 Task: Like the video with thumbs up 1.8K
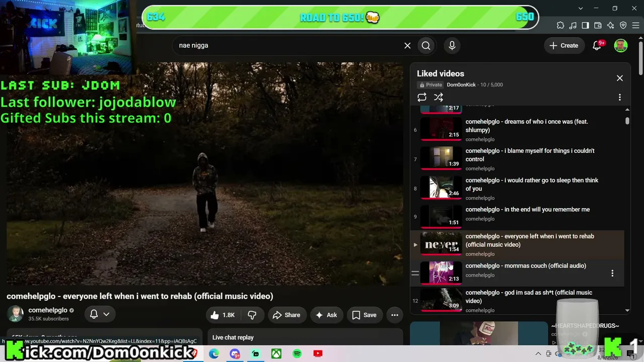pyautogui.click(x=223, y=315)
